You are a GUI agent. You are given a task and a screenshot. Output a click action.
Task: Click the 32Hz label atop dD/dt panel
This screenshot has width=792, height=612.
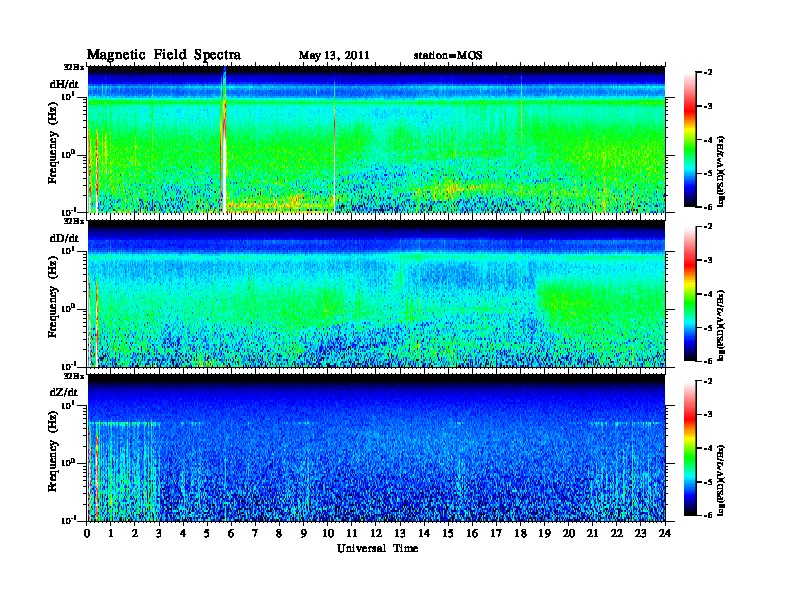coord(73,221)
